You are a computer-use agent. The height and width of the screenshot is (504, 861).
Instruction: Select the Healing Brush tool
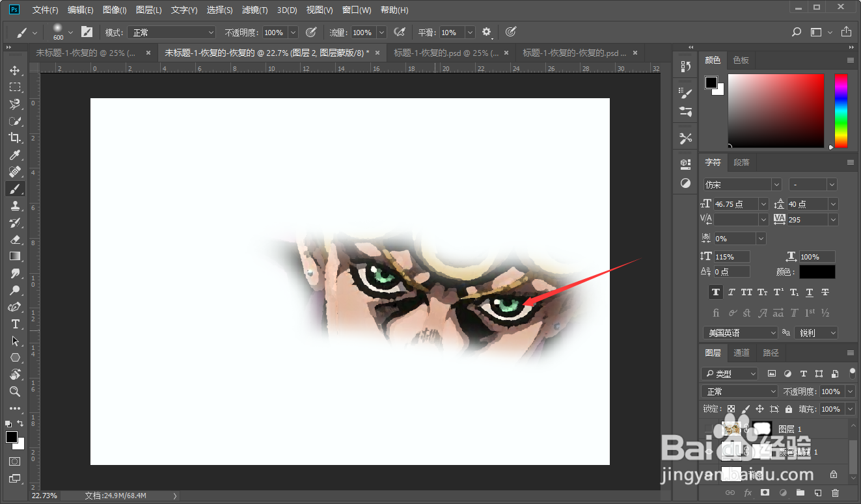14,172
